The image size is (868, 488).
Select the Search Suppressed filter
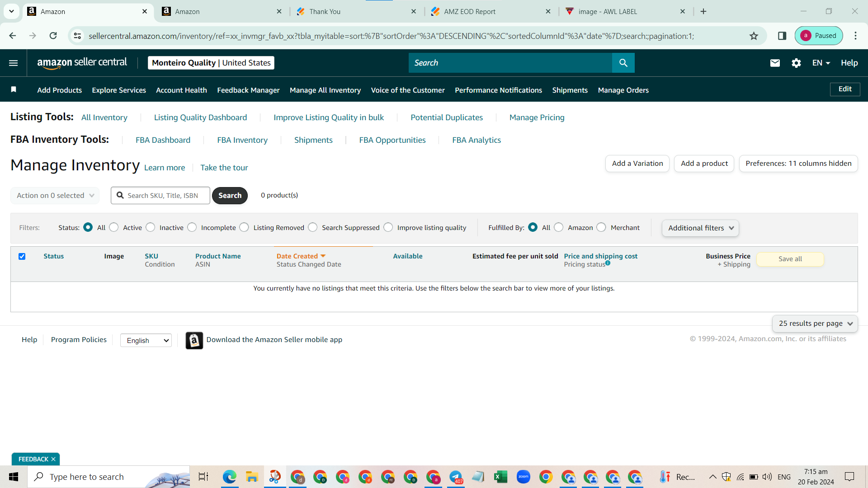click(x=313, y=227)
